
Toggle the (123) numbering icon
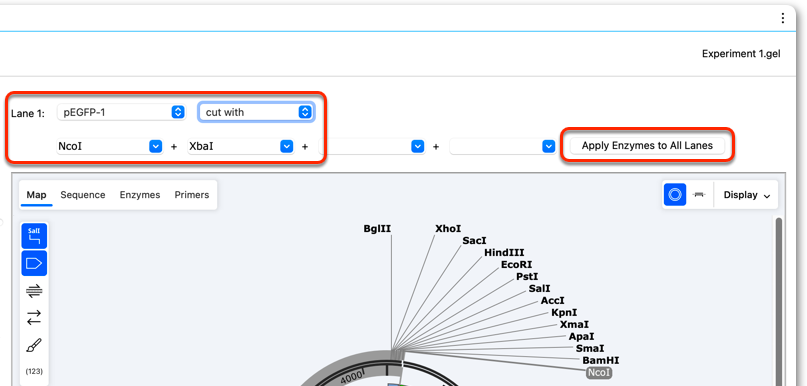[x=34, y=372]
